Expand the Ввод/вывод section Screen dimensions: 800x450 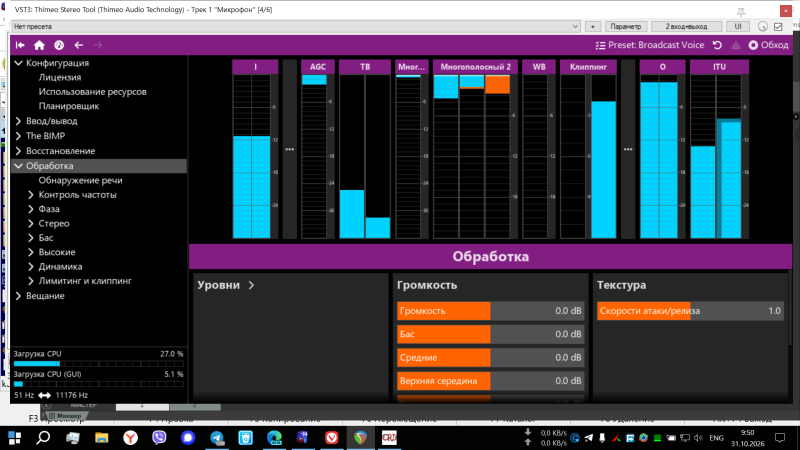click(x=18, y=121)
